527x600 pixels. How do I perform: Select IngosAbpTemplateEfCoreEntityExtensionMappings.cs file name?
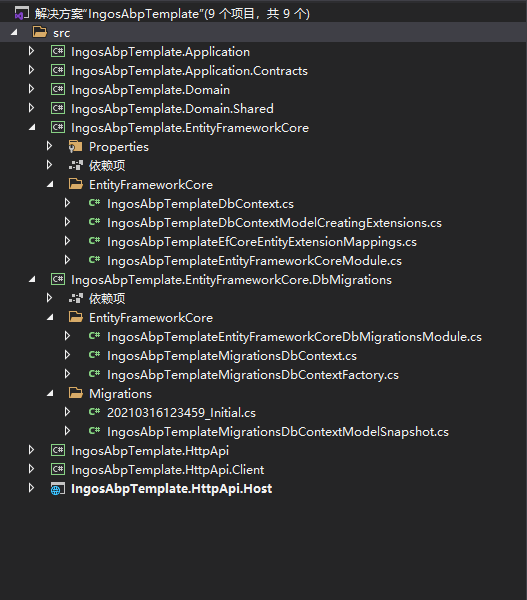click(x=262, y=242)
